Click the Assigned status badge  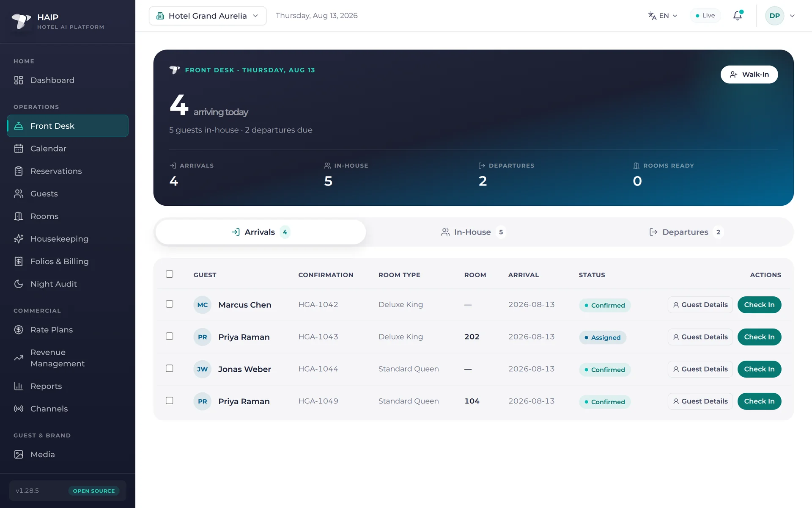603,337
